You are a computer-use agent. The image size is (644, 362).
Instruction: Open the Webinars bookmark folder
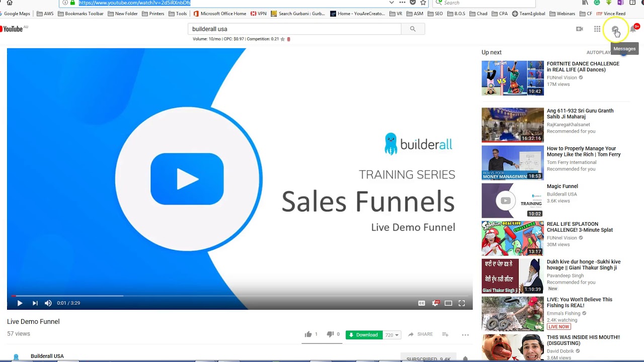[562, 14]
